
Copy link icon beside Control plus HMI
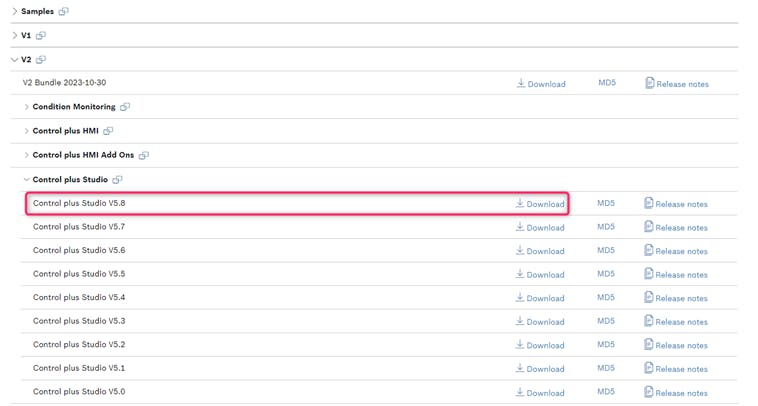108,131
